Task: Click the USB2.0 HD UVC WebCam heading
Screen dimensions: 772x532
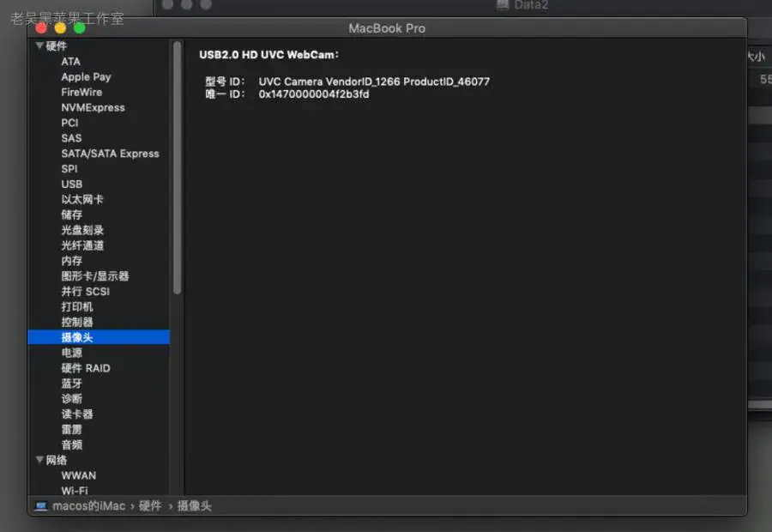Action: [x=268, y=55]
